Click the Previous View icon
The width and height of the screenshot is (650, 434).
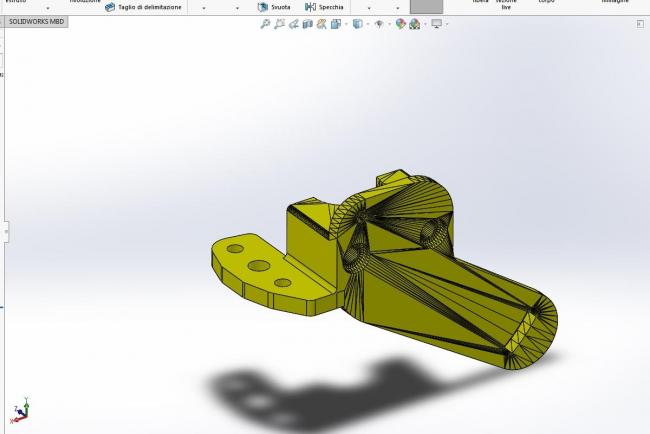(296, 24)
